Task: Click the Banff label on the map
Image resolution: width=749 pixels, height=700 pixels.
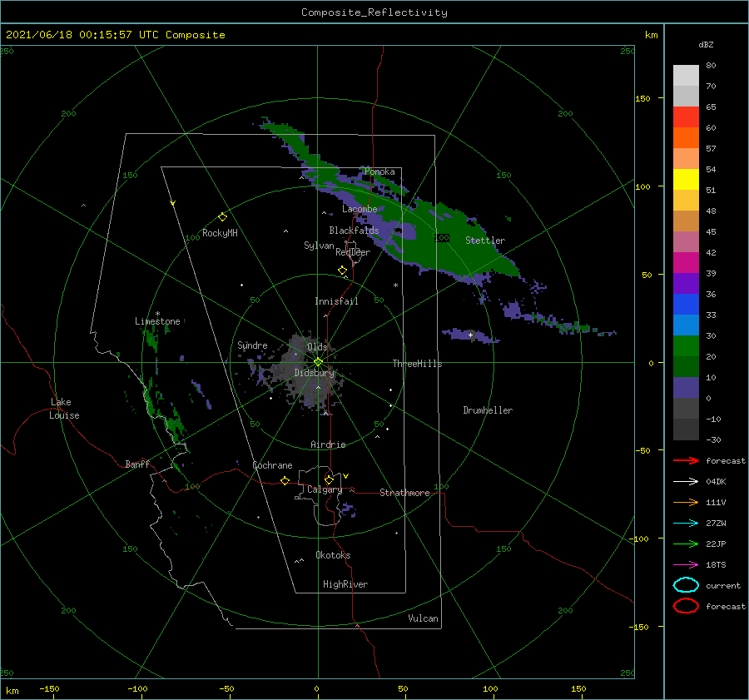Action: pos(137,464)
